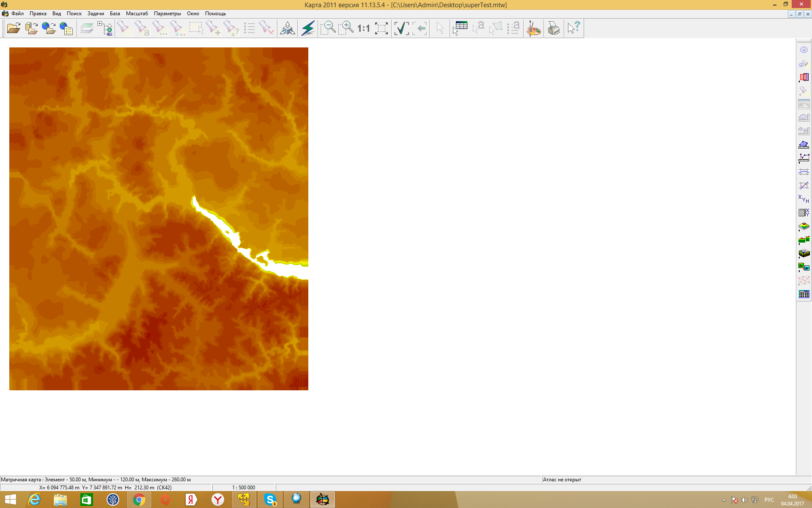The width and height of the screenshot is (812, 508).
Task: Fit the whole map in window
Action: click(x=381, y=28)
